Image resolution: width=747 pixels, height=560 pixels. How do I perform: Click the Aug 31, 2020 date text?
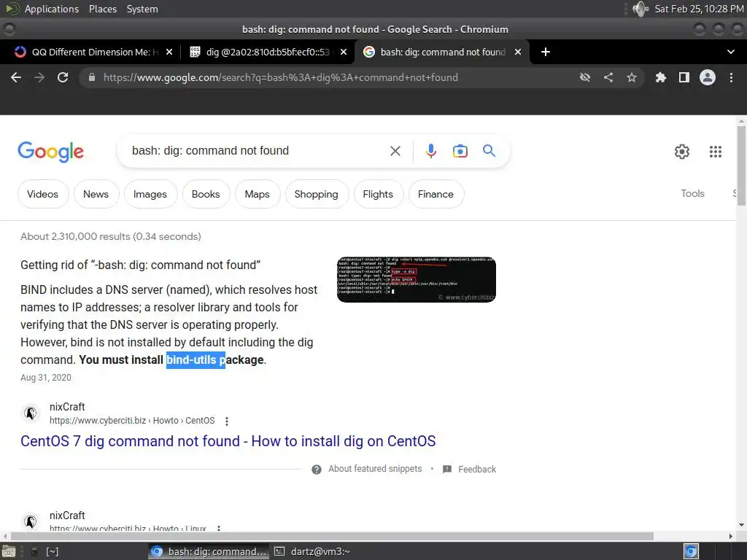[x=46, y=378]
